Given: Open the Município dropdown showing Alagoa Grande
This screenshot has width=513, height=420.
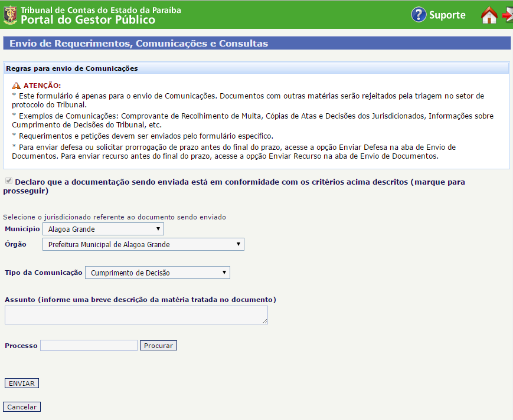Looking at the screenshot, I should (103, 229).
